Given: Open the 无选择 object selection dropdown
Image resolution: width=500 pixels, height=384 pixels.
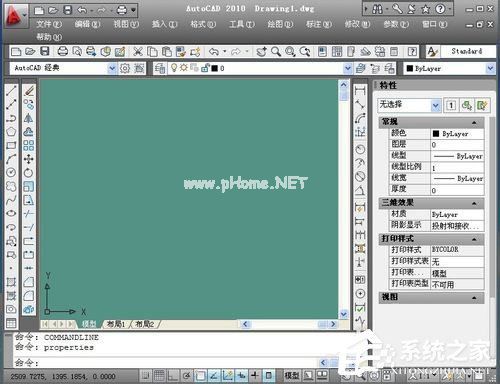Looking at the screenshot, I should tap(435, 106).
